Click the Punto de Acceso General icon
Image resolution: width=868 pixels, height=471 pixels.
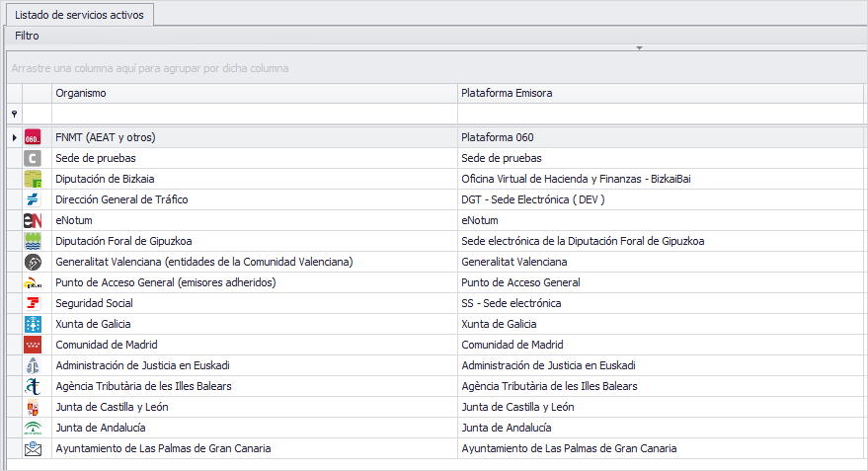[33, 282]
